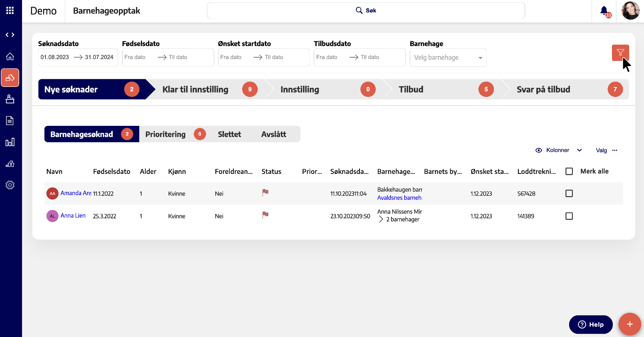Click the Help button
This screenshot has width=644, height=337.
point(590,325)
